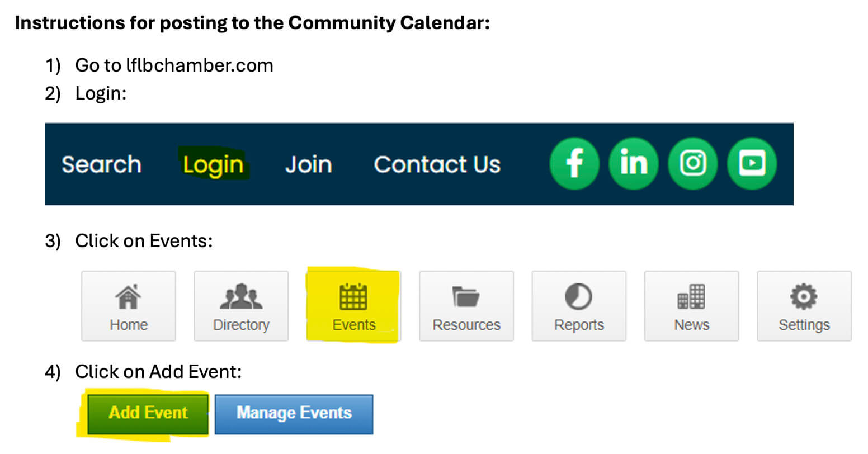Select Search in the navigation bar
Image resolution: width=868 pixels, height=454 pixels.
101,164
